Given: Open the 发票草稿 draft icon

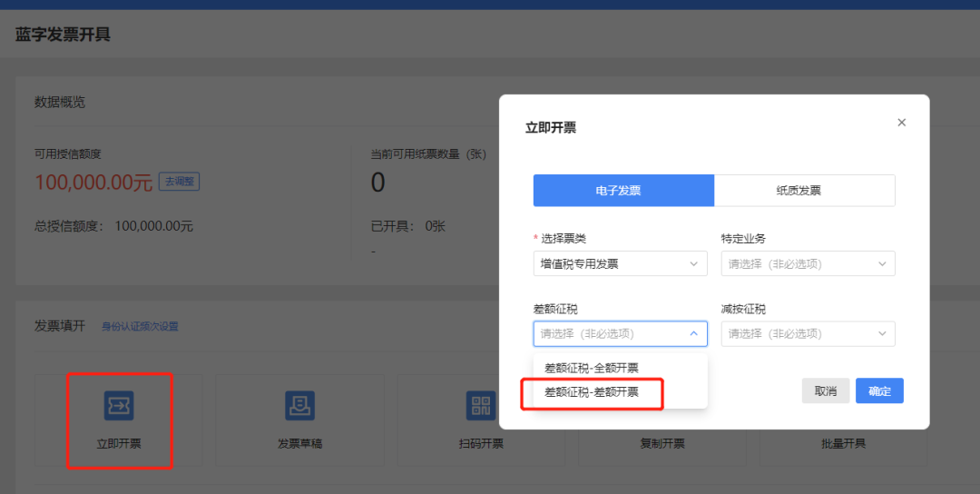Looking at the screenshot, I should 300,405.
